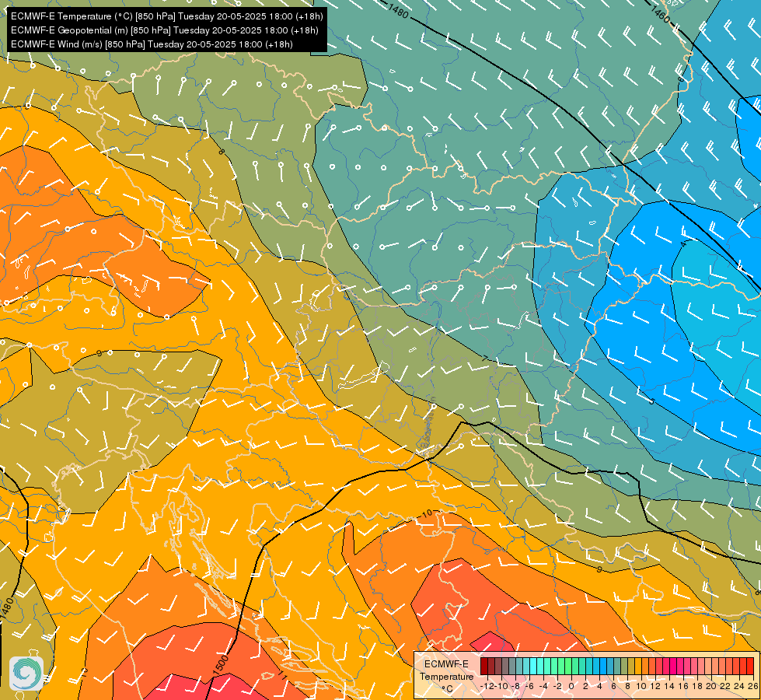Image resolution: width=761 pixels, height=700 pixels.
Task: Click the isotherm label 5 on the map
Action: tap(652, 401)
